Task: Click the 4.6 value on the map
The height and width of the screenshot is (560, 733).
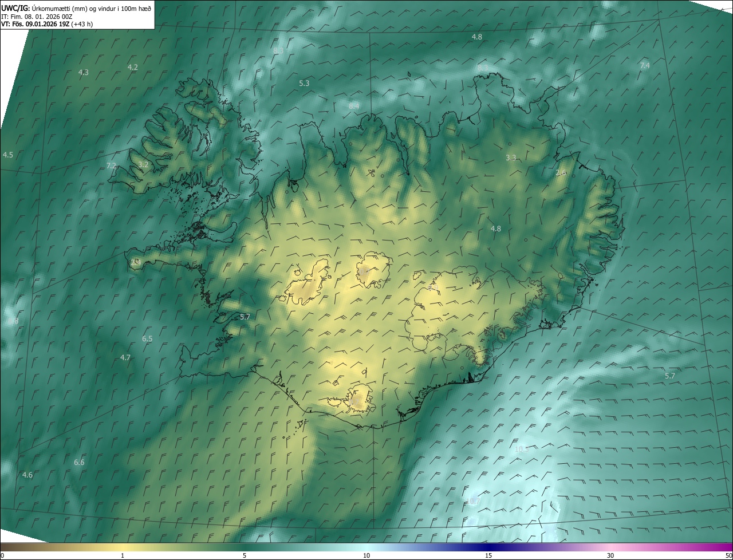Action: click(27, 475)
